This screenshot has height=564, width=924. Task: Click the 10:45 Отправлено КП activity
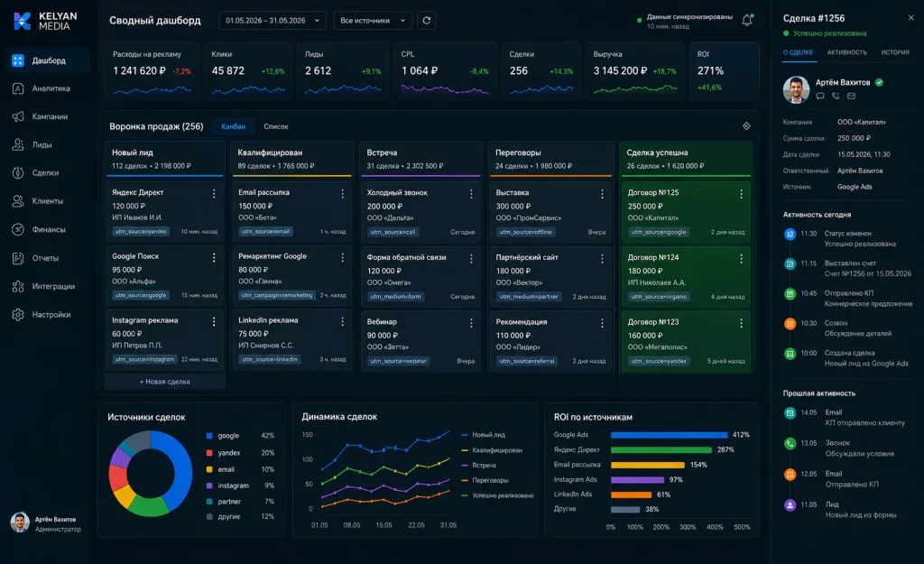[847, 298]
